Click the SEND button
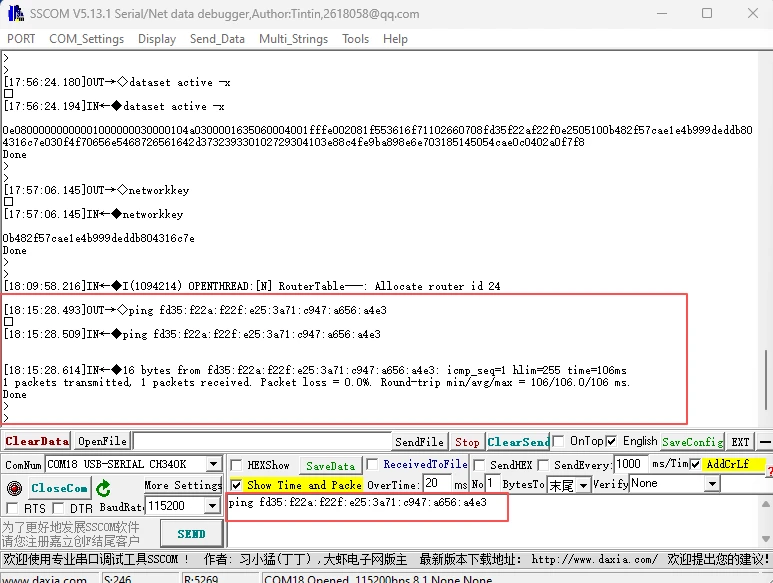The image size is (773, 583). pos(191,533)
